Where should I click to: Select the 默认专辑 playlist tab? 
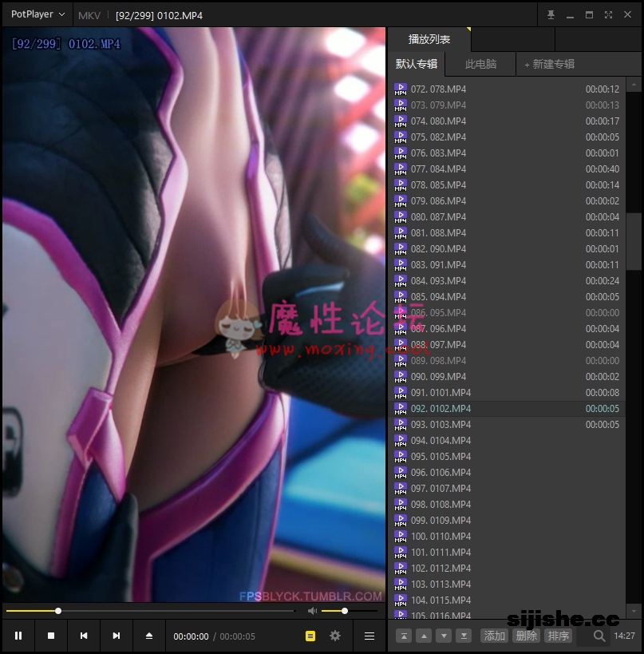coord(417,64)
